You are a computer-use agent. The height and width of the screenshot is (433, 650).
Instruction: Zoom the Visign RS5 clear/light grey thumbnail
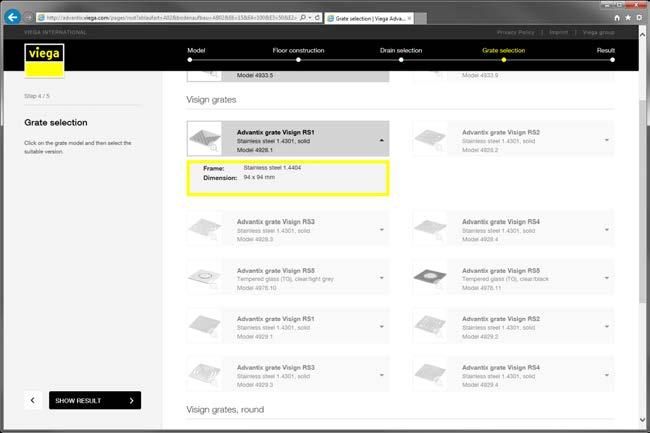tap(204, 277)
